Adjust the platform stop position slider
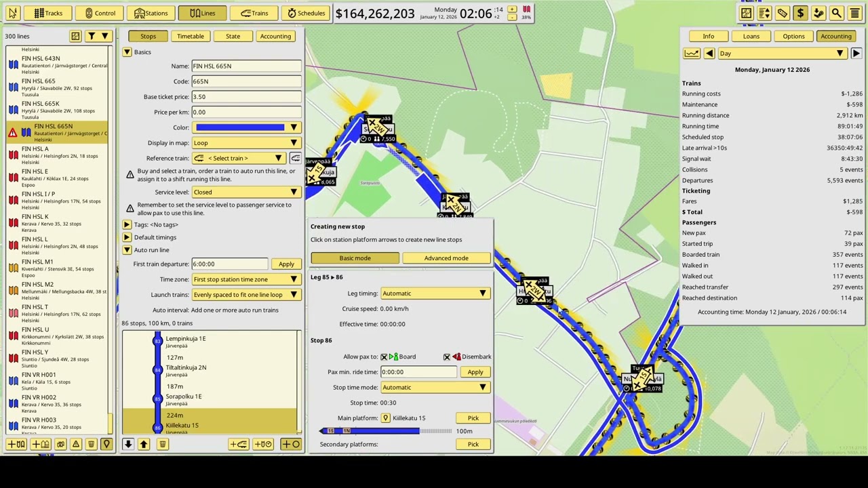This screenshot has width=868, height=488. 385,431
